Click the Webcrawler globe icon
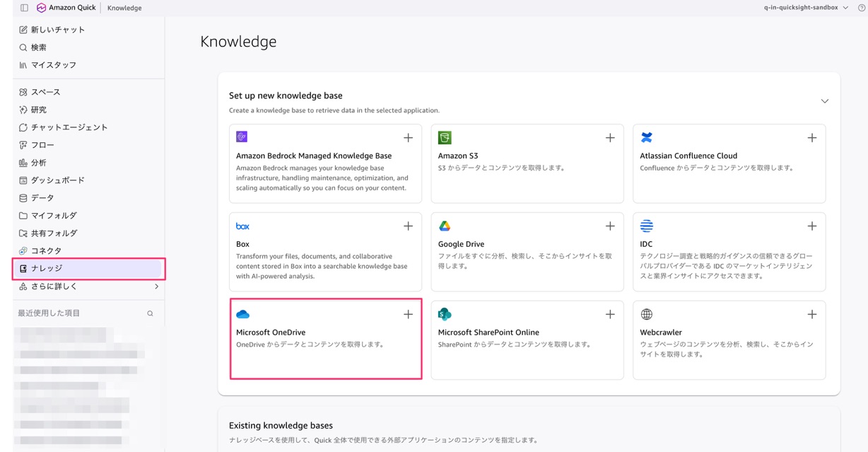 tap(646, 314)
